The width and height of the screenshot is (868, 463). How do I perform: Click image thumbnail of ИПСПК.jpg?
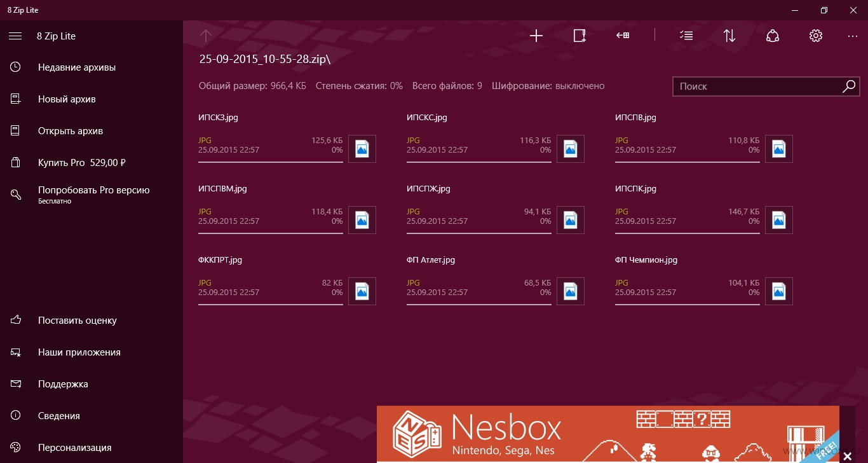(779, 220)
